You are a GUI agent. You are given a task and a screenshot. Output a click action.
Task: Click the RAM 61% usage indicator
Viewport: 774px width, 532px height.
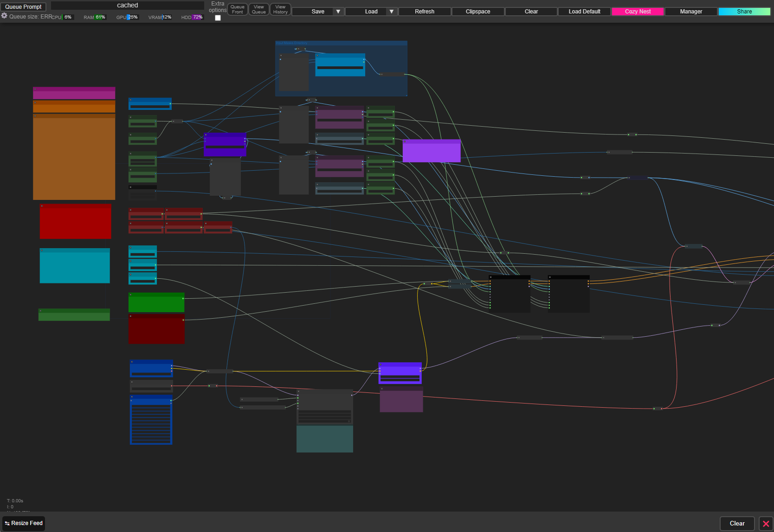pos(95,17)
